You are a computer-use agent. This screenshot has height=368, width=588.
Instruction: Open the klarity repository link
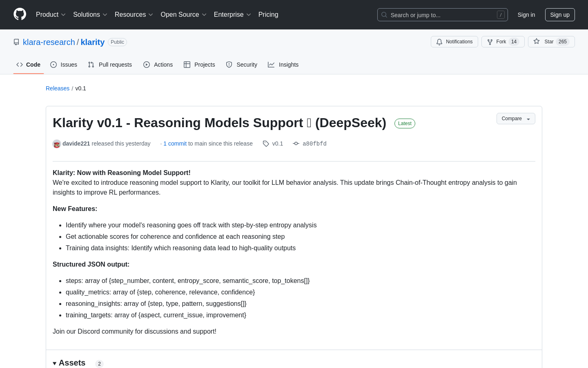[93, 42]
